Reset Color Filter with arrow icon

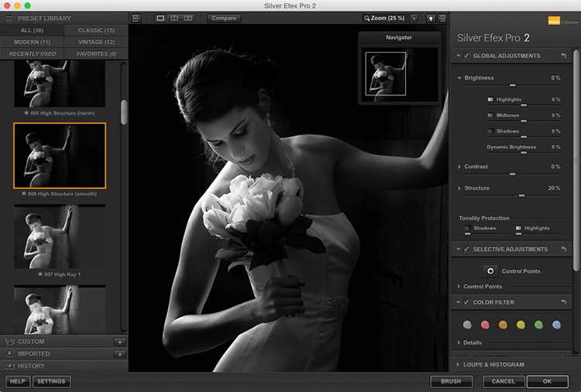coord(564,302)
